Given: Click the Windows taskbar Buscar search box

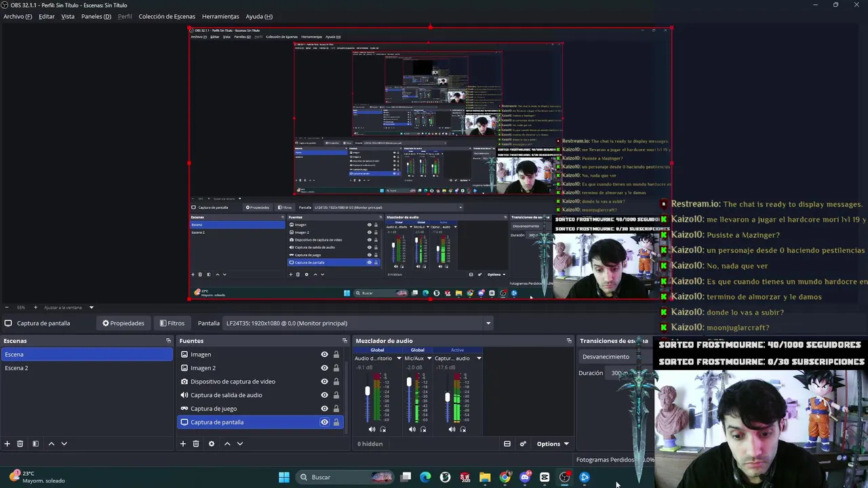Looking at the screenshot, I should click(346, 477).
